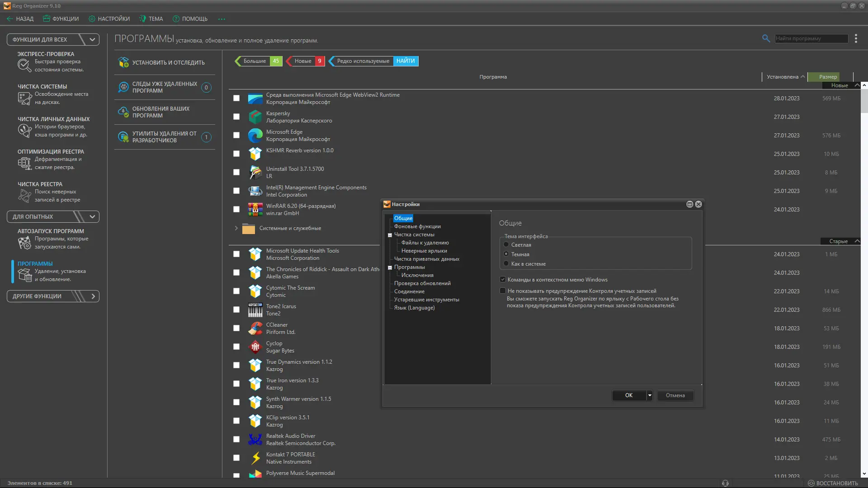Click the Startup Programs (АВТОЗАПУСК ПРОГРАММ) icon
This screenshot has height=488, width=868.
[x=24, y=243]
